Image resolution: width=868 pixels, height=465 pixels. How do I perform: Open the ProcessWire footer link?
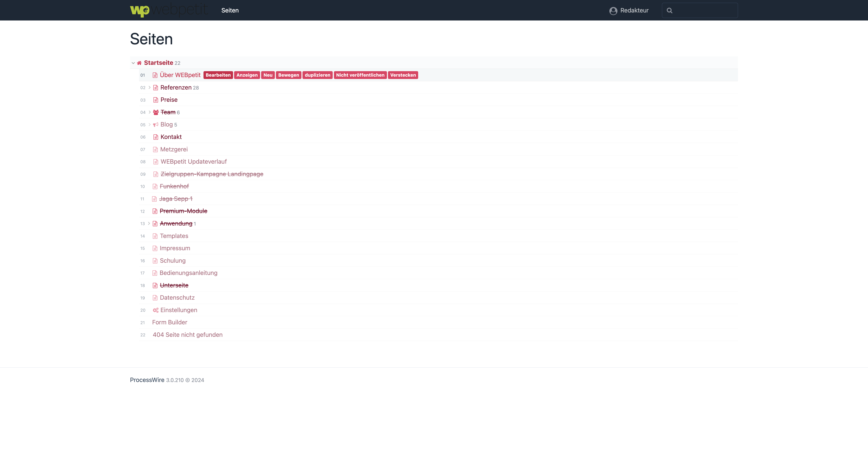pyautogui.click(x=147, y=380)
